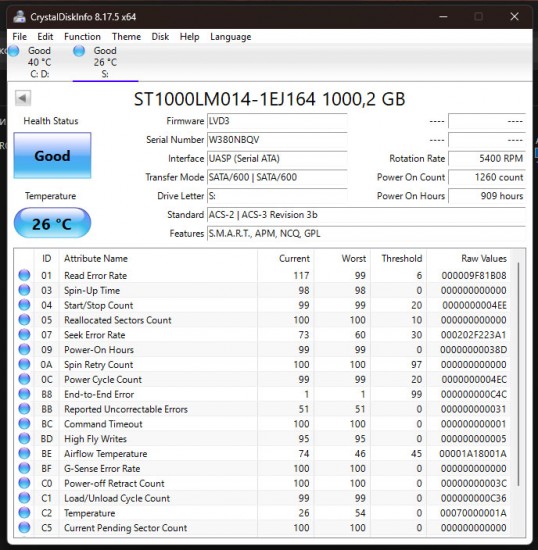
Task: Click status orb of Reallocated Sectors Count row
Action: [24, 320]
